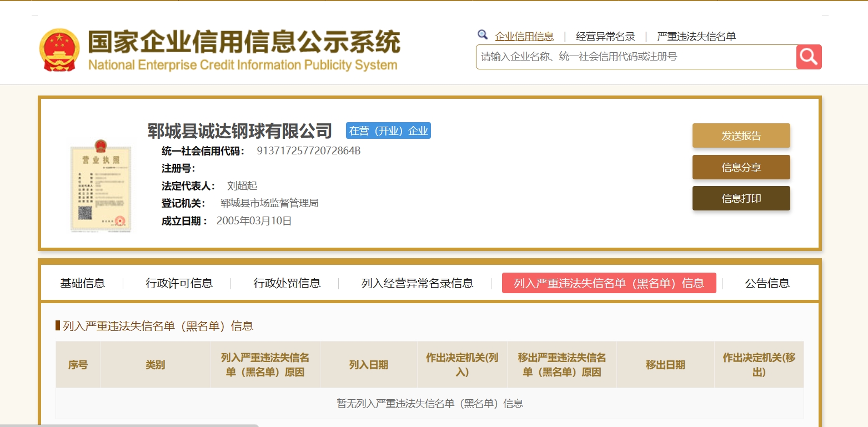Switch to 列入经营异常名录信息 tab

[x=417, y=283]
